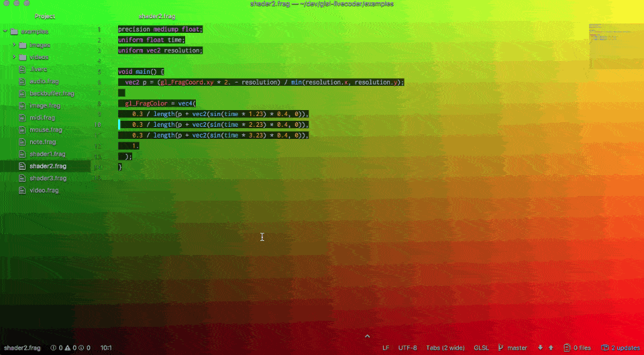Click the videos folder icon

tap(23, 57)
